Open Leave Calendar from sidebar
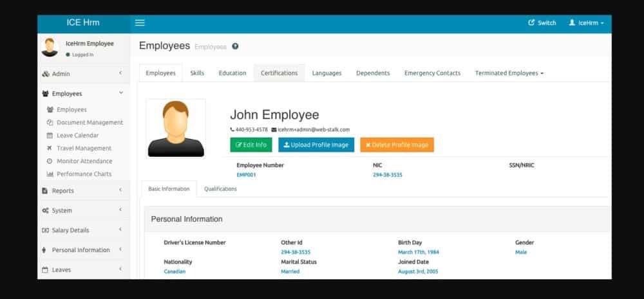 point(77,135)
